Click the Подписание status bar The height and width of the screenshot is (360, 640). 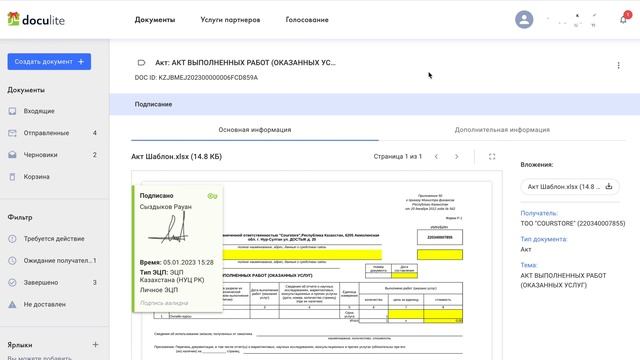375,104
